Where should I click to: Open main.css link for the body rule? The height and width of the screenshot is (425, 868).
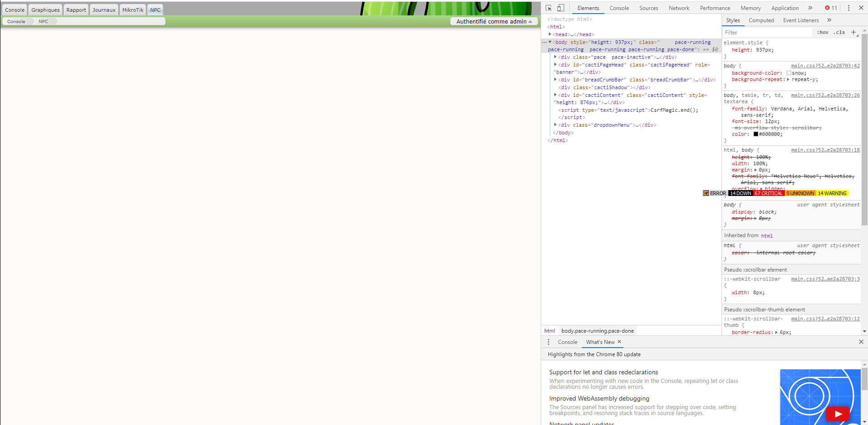(825, 66)
